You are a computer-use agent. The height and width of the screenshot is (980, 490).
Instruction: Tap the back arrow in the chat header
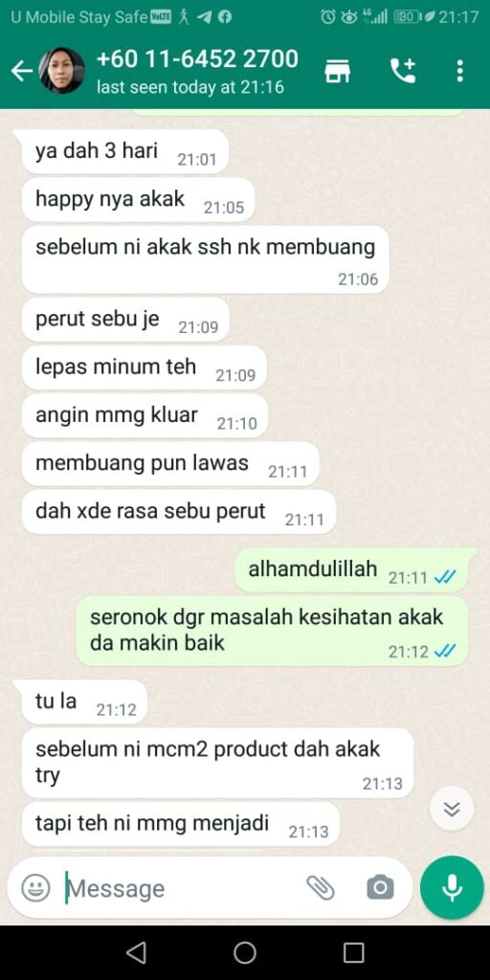coord(21,71)
